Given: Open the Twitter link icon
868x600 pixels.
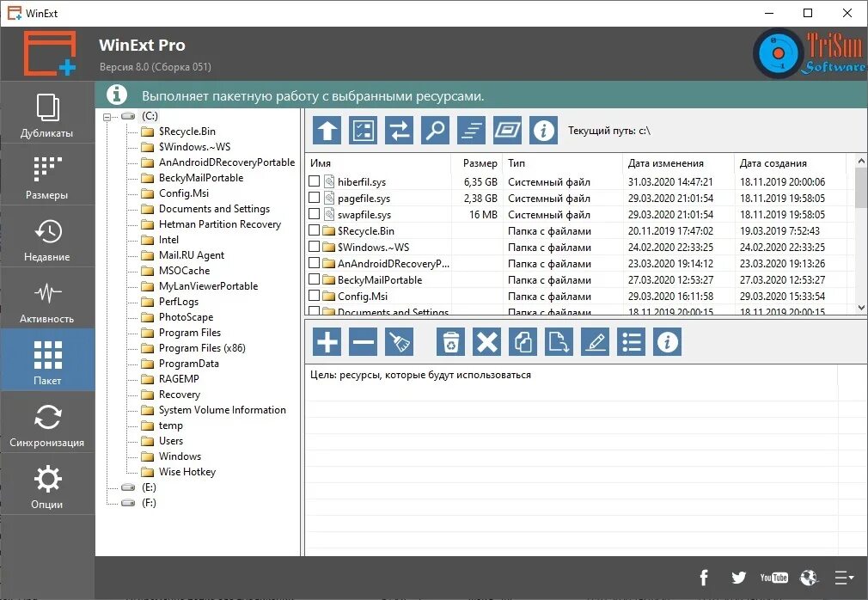Looking at the screenshot, I should pos(738,578).
